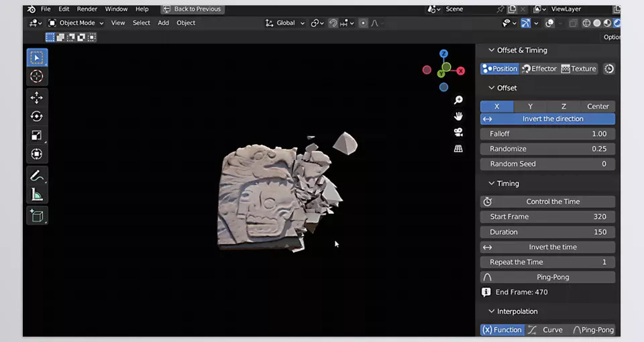Screen dimensions: 644x342
Task: Select the Select Box tool
Action: pyautogui.click(x=37, y=58)
